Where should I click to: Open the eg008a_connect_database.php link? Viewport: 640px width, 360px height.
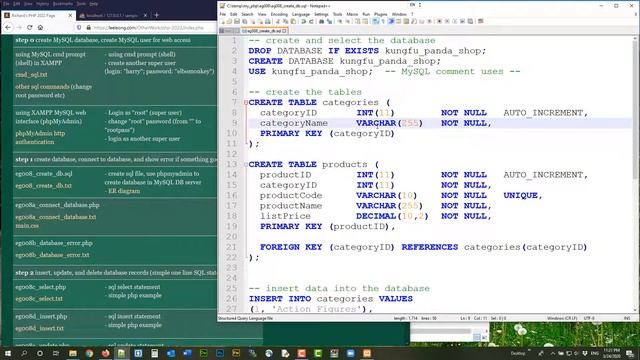click(x=58, y=205)
